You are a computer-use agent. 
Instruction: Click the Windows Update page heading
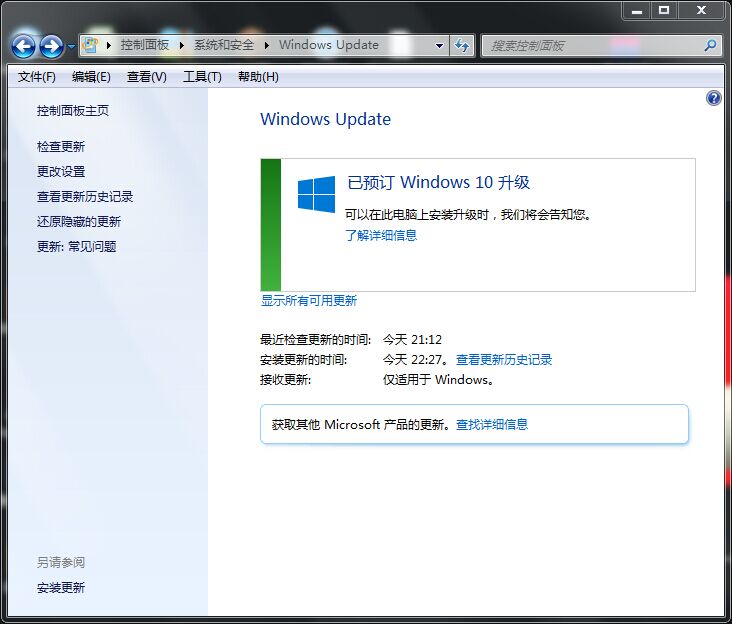(x=325, y=119)
